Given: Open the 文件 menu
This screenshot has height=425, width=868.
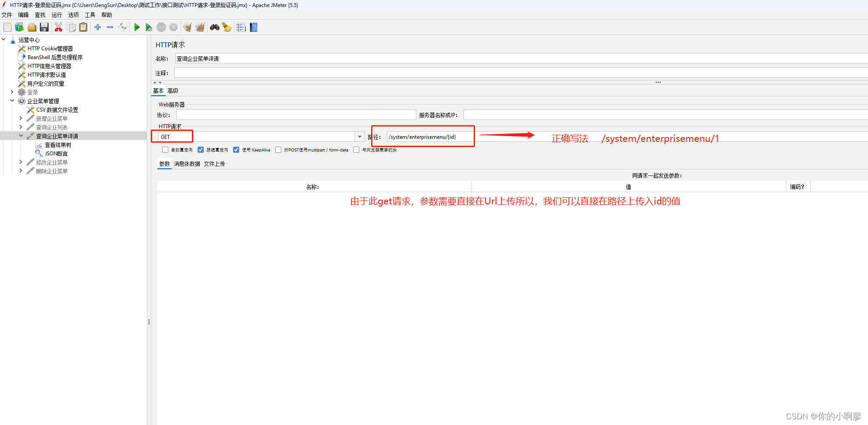Looking at the screenshot, I should coord(7,15).
